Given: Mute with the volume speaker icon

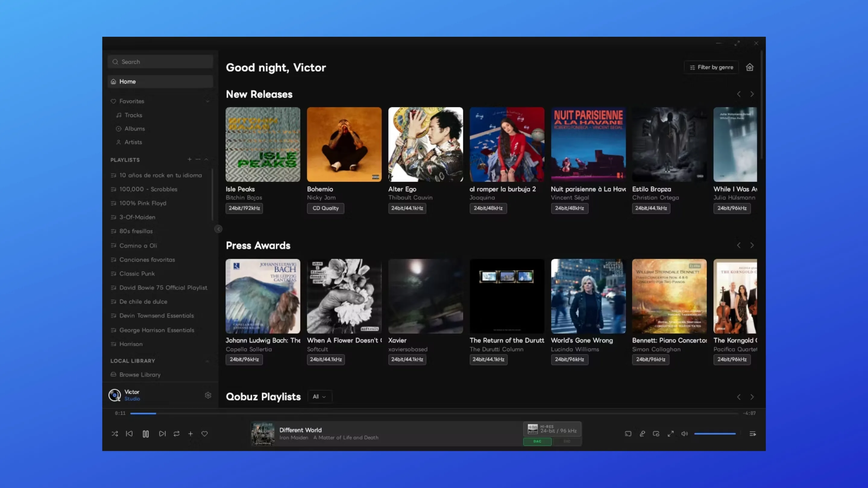Looking at the screenshot, I should click(684, 434).
